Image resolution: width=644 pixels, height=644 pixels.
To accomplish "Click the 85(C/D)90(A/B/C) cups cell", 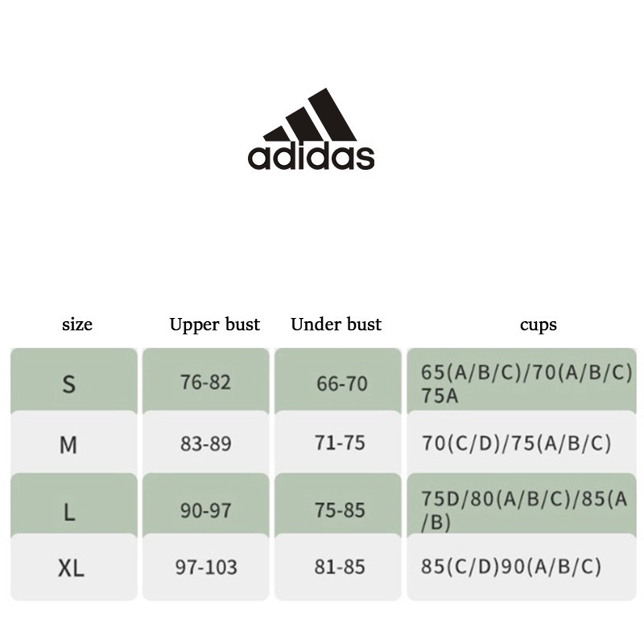I will click(x=522, y=568).
